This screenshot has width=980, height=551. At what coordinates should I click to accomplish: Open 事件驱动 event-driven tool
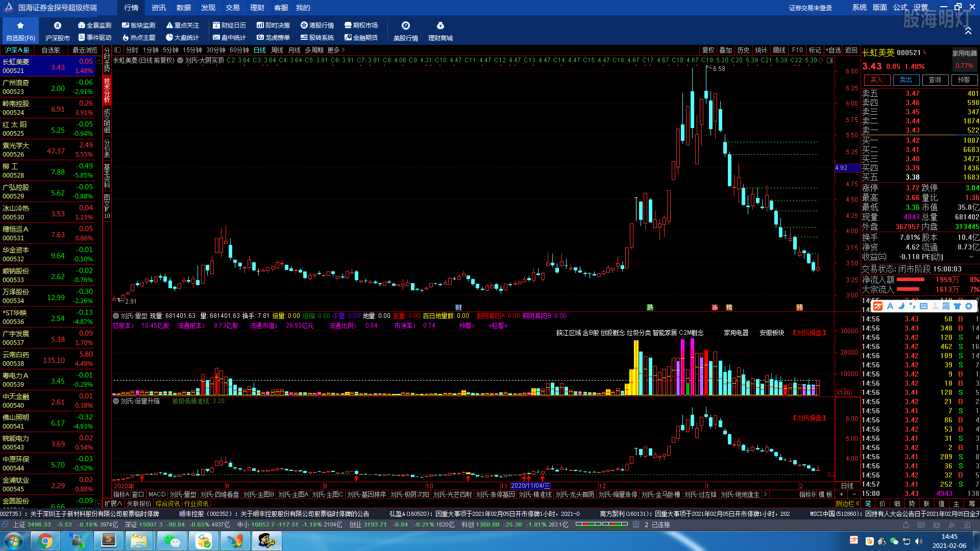click(x=94, y=37)
